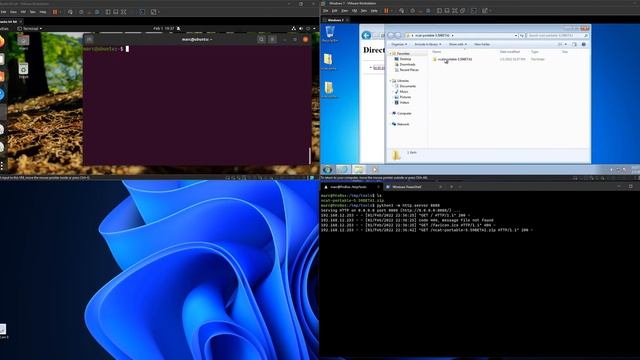640x360 pixels.
Task: Sort by Name column header
Action: 437,52
